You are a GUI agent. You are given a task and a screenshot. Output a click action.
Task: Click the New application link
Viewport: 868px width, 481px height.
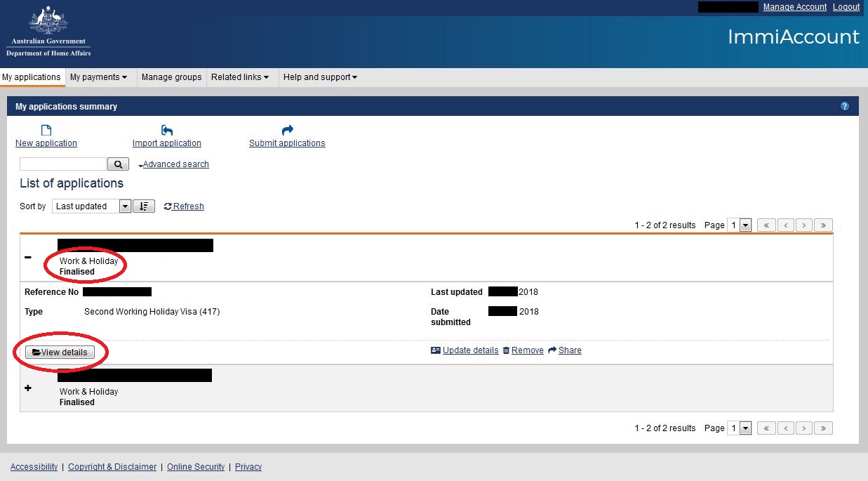(x=46, y=143)
